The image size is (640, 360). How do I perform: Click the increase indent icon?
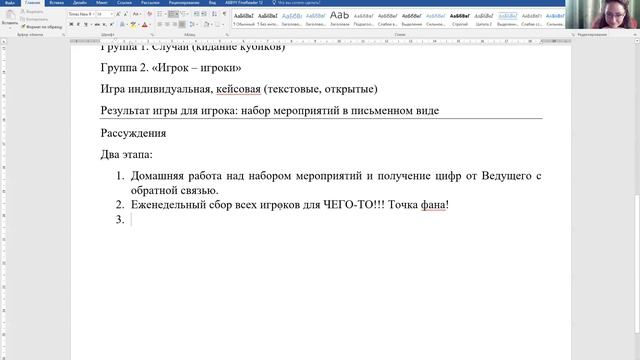coord(204,14)
